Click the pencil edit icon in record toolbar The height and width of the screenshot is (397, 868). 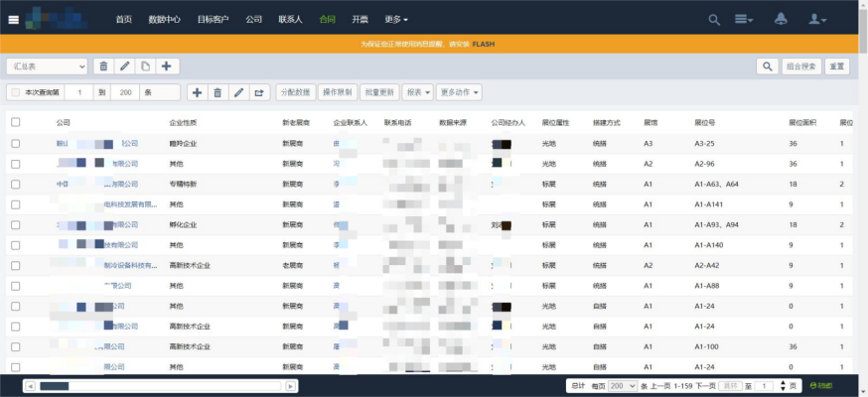pos(238,92)
